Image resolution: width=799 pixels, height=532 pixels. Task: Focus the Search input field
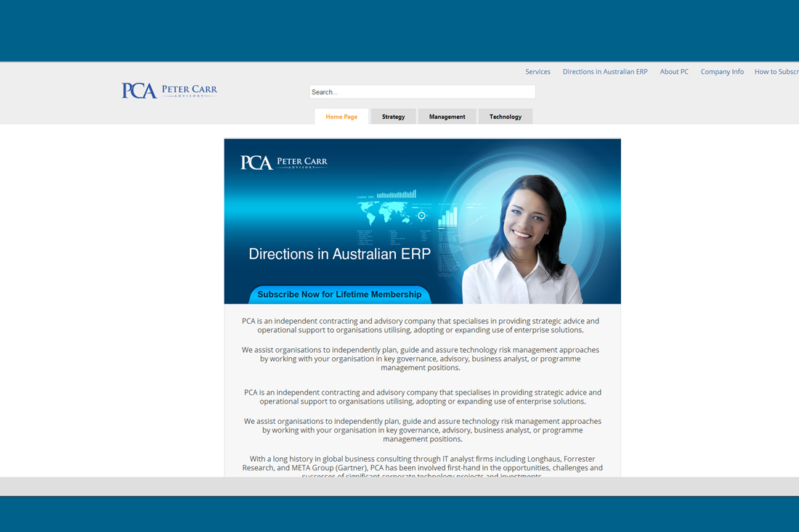423,91
